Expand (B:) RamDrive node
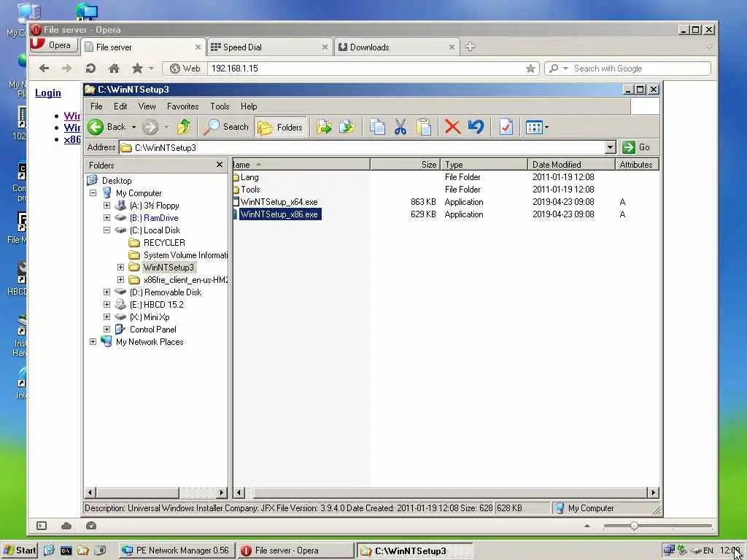The image size is (747, 560). click(107, 217)
